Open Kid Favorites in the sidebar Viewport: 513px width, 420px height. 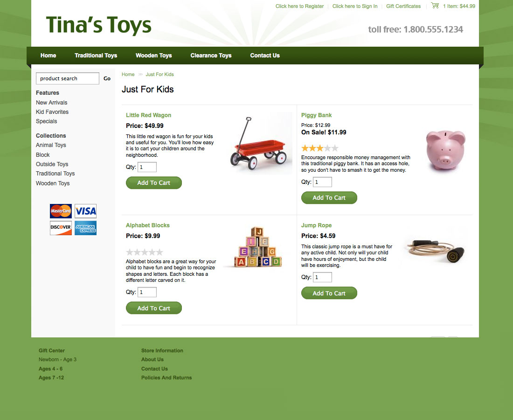click(x=52, y=112)
